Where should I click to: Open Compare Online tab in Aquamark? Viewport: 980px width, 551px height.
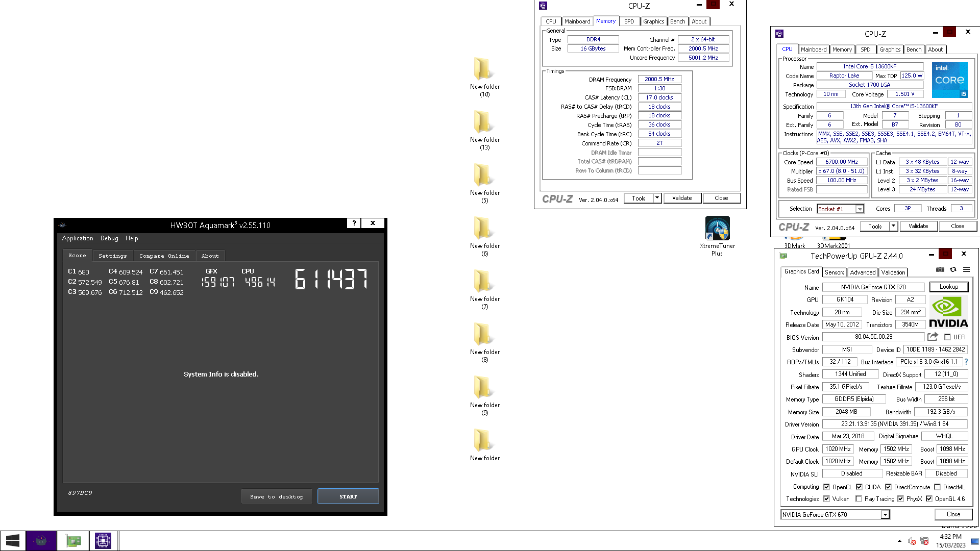pos(164,256)
